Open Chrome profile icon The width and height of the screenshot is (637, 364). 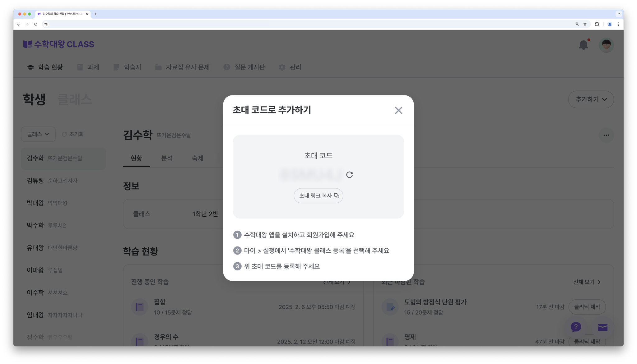coord(610,24)
